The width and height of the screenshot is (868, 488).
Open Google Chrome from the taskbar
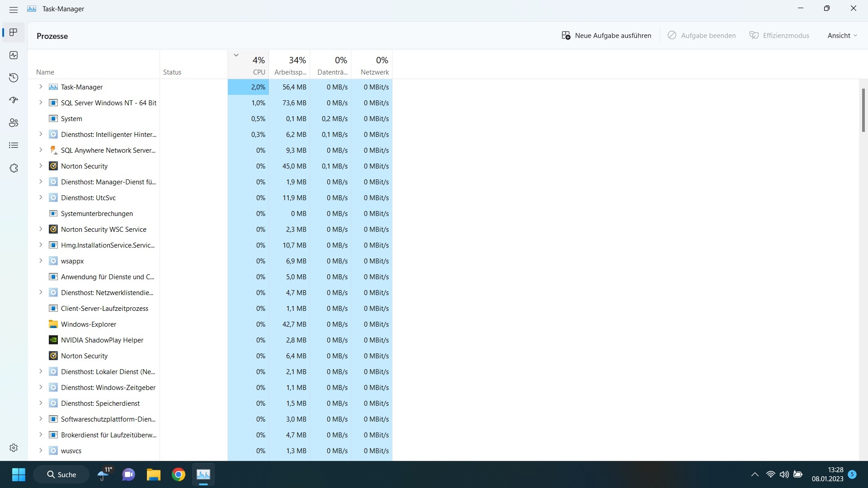point(179,474)
